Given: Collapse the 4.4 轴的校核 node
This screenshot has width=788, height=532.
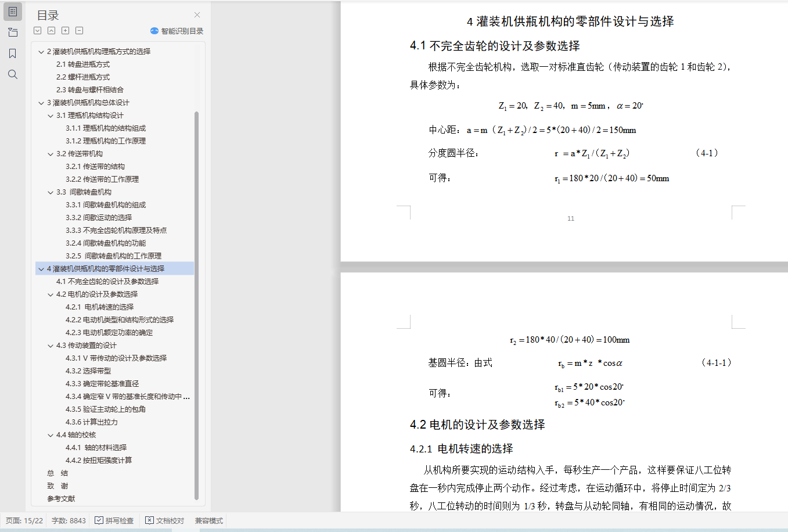Looking at the screenshot, I should point(51,435).
